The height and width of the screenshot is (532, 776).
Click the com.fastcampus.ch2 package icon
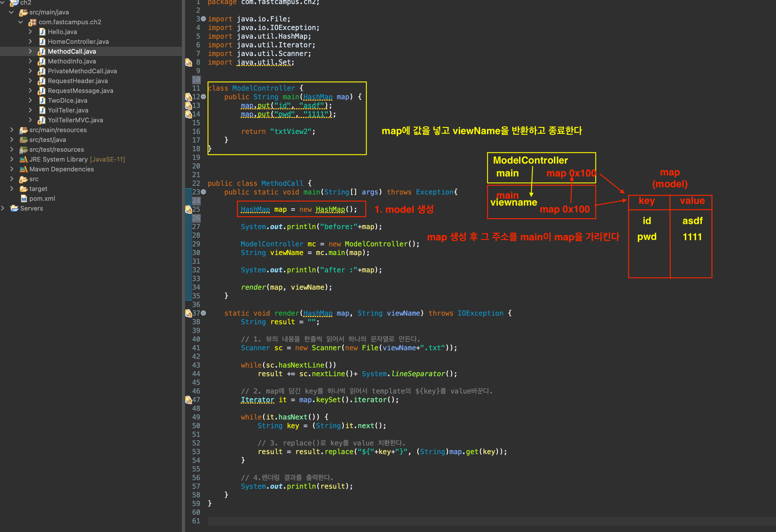tap(32, 22)
